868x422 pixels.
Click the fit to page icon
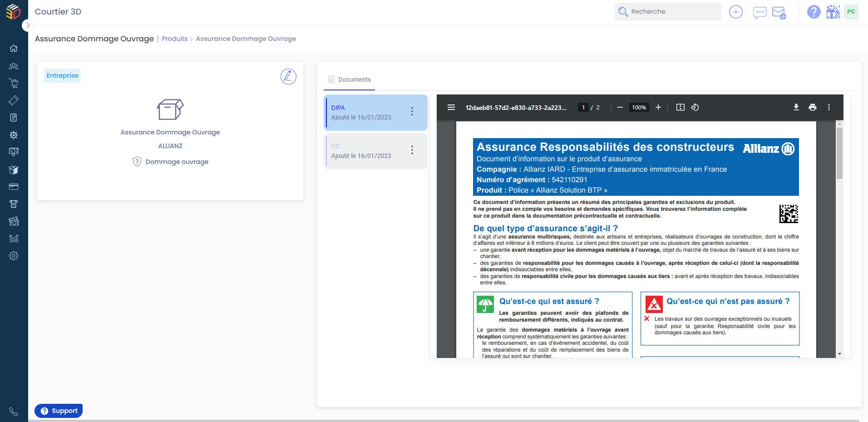680,107
